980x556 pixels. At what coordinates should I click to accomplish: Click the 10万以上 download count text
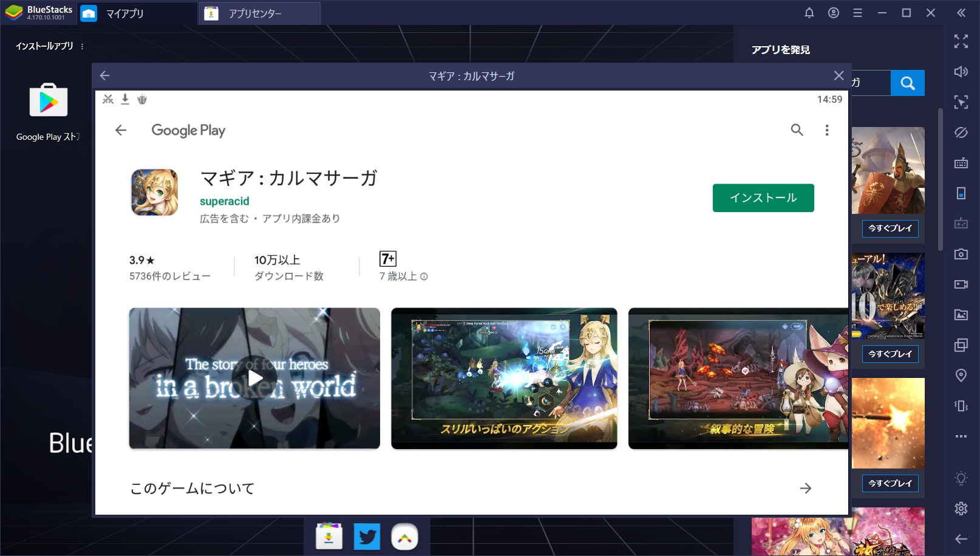(277, 260)
